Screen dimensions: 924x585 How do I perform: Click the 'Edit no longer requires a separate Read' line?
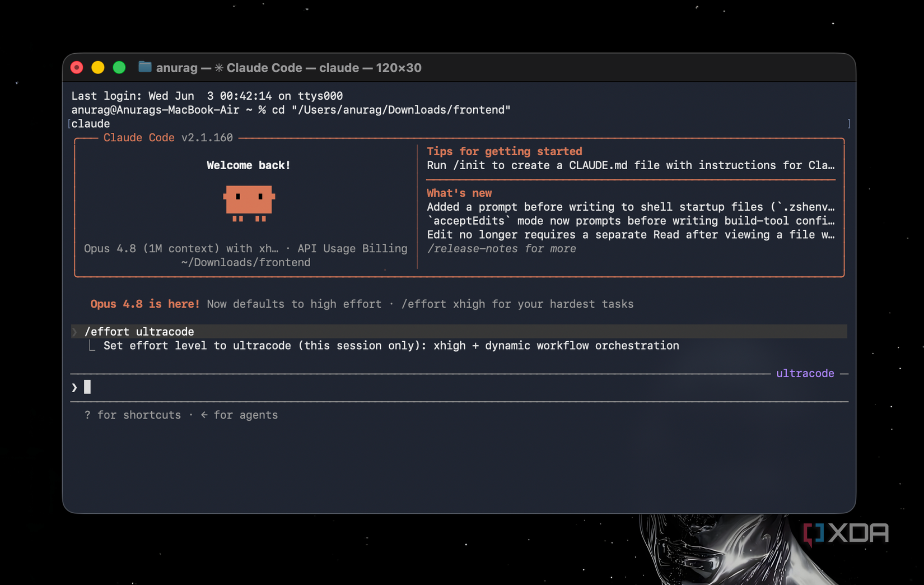click(631, 235)
